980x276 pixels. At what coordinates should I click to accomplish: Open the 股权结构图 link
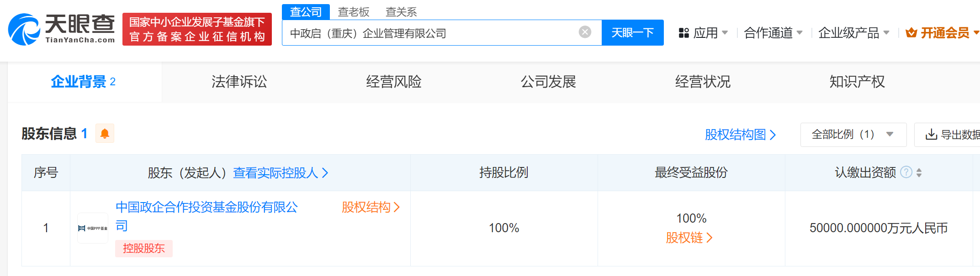coord(740,135)
